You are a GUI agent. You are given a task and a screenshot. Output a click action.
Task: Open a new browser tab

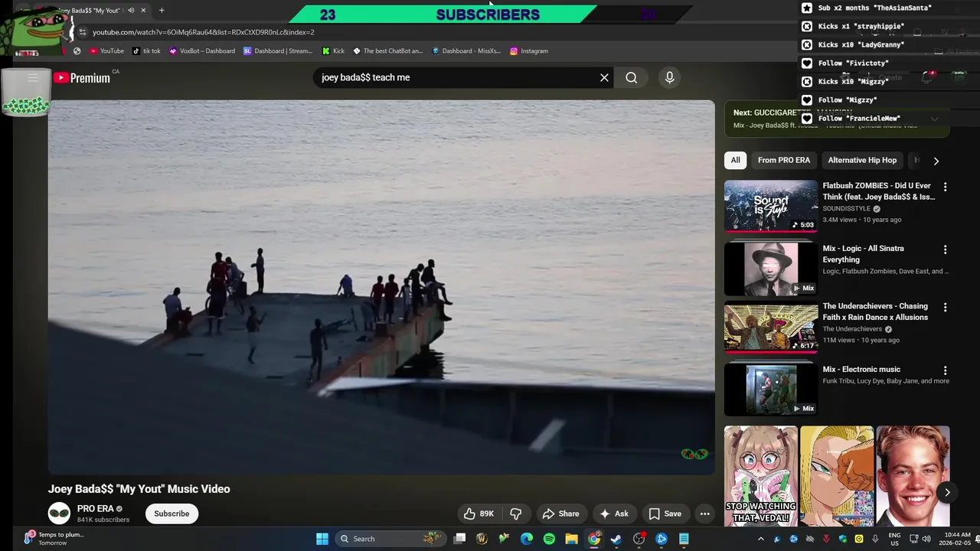[x=162, y=11]
